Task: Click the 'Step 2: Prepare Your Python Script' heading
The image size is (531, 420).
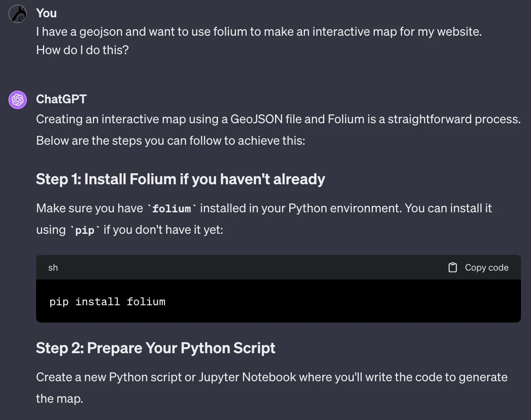Action: tap(155, 348)
